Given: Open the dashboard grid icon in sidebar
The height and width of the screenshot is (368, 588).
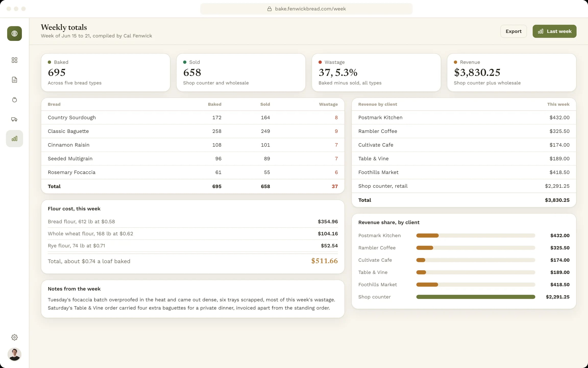Looking at the screenshot, I should pyautogui.click(x=15, y=60).
